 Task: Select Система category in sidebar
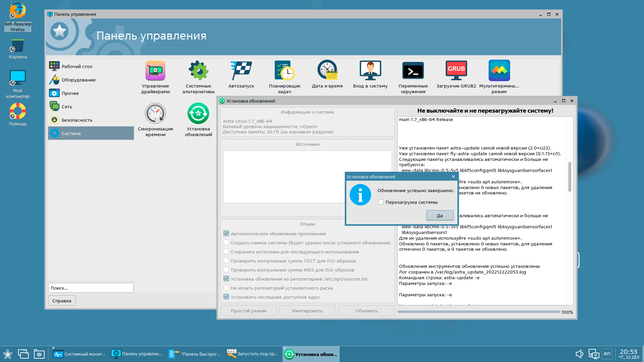coord(91,133)
